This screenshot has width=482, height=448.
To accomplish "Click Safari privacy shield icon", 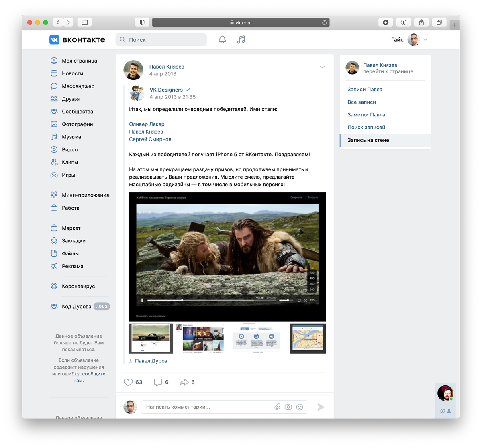I will 142,22.
